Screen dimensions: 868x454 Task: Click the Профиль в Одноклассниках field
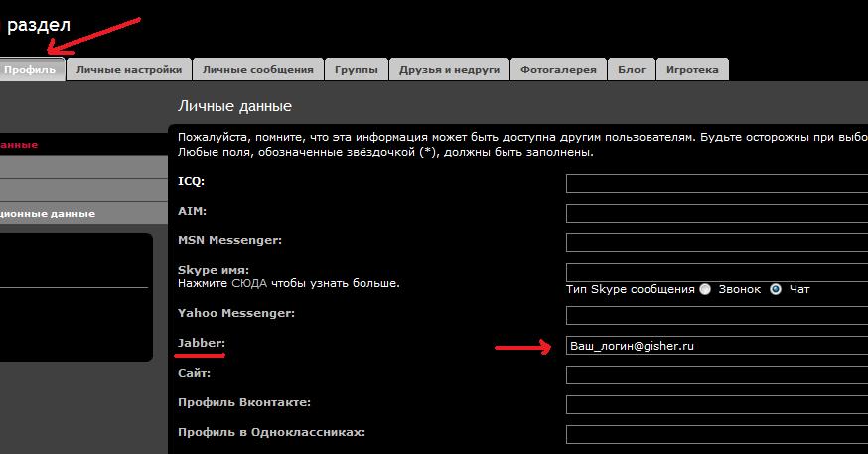point(716,434)
